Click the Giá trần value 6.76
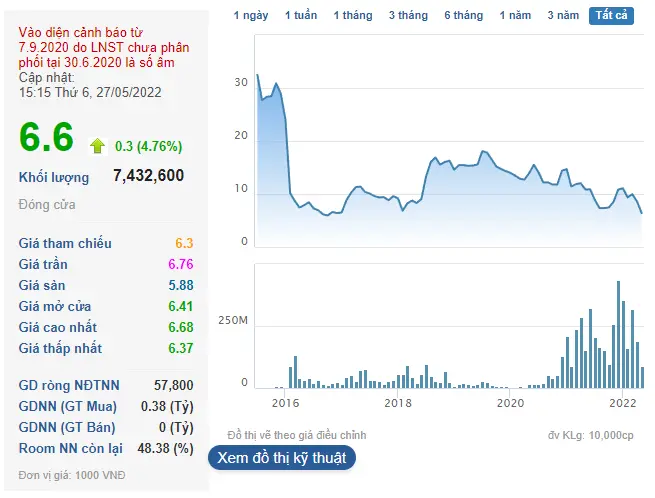This screenshot has height=498, width=655. click(x=181, y=264)
